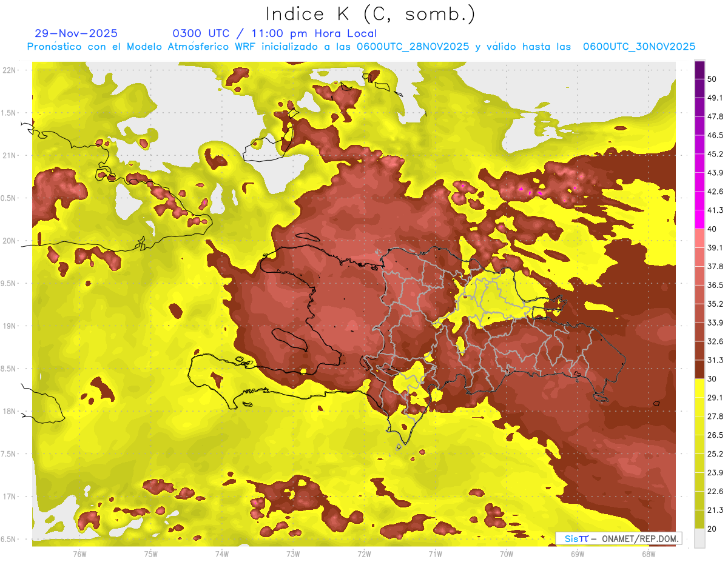728x562 pixels.
Task: Click the gray colorbar segment below 20
Action: tap(699, 538)
